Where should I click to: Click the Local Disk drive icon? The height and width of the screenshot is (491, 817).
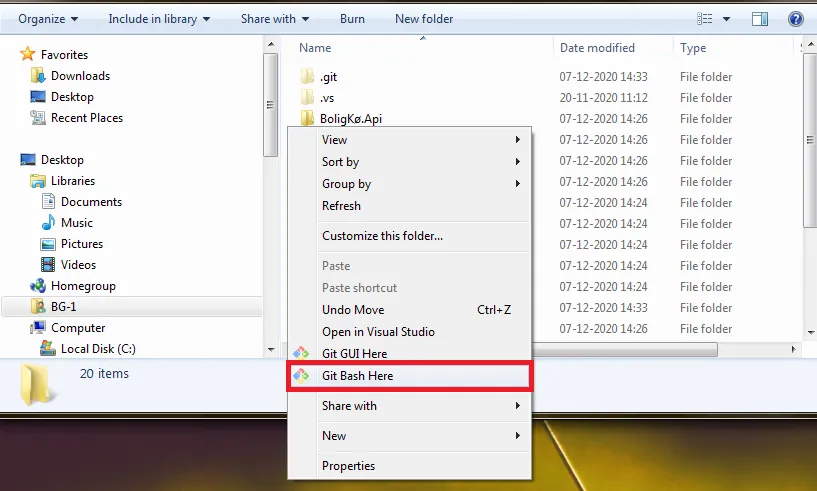(48, 348)
